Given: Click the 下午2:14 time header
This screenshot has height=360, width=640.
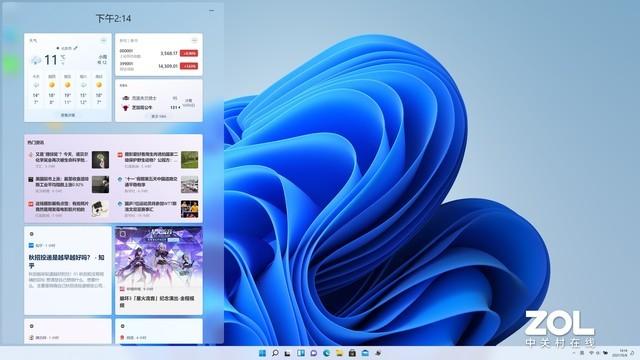Looking at the screenshot, I should pos(113,18).
